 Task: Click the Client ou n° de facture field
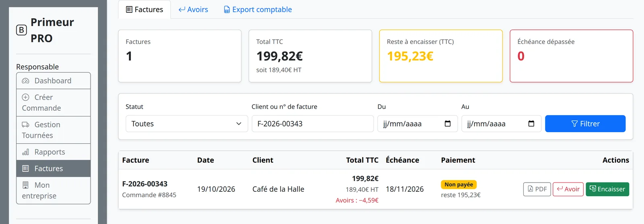click(x=313, y=124)
